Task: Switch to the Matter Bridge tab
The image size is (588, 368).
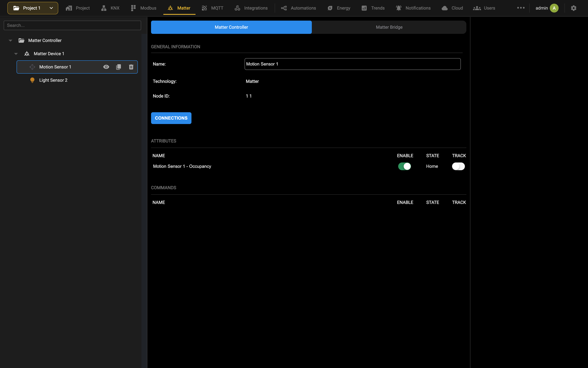Action: (x=389, y=27)
